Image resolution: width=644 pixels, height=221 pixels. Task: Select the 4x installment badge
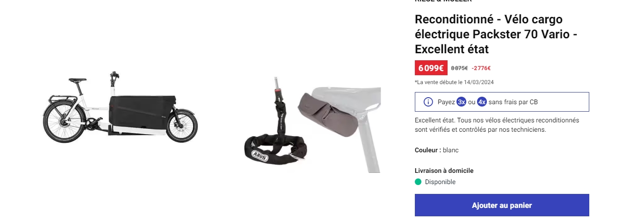point(482,102)
